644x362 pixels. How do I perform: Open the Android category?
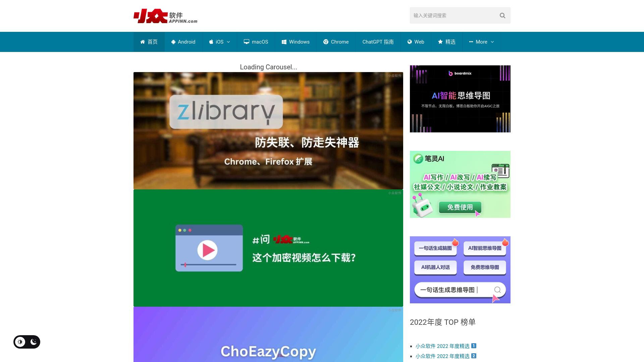(183, 42)
